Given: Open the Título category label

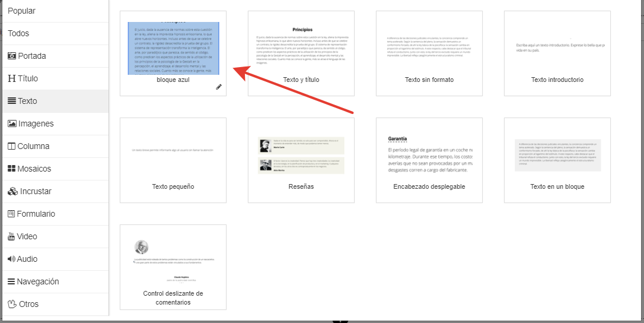Looking at the screenshot, I should click(28, 78).
